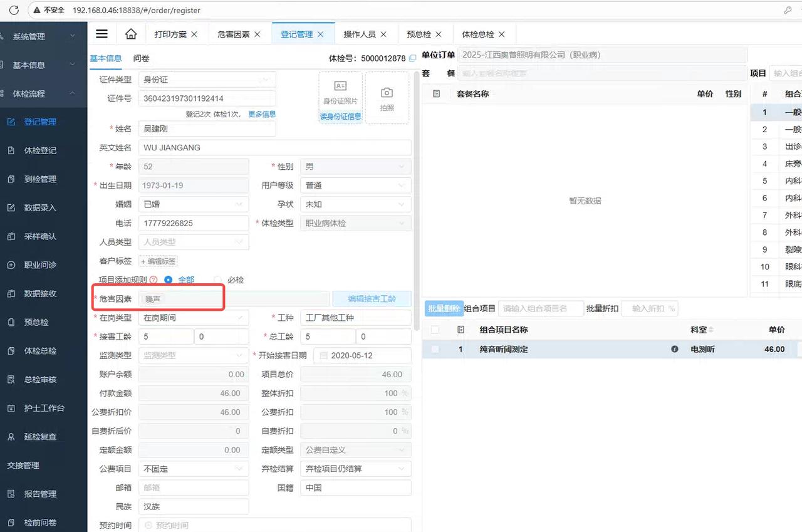Open the 婚姻 dropdown
Viewport: 802px width, 532px height.
[193, 204]
